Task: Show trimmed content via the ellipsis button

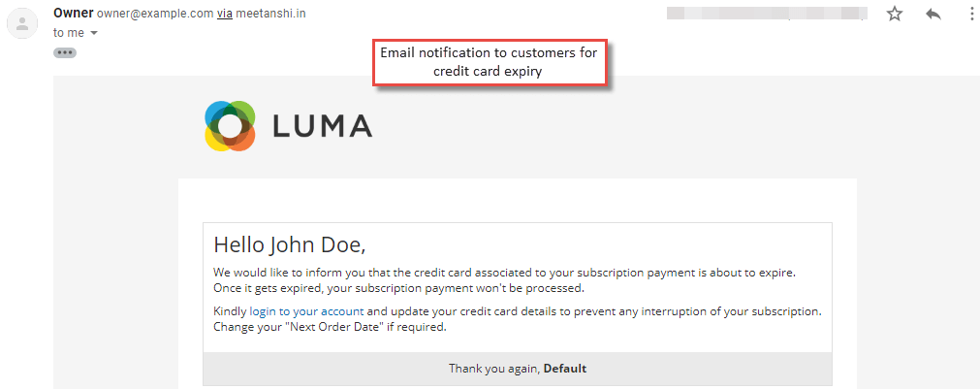Action: pos(65,52)
